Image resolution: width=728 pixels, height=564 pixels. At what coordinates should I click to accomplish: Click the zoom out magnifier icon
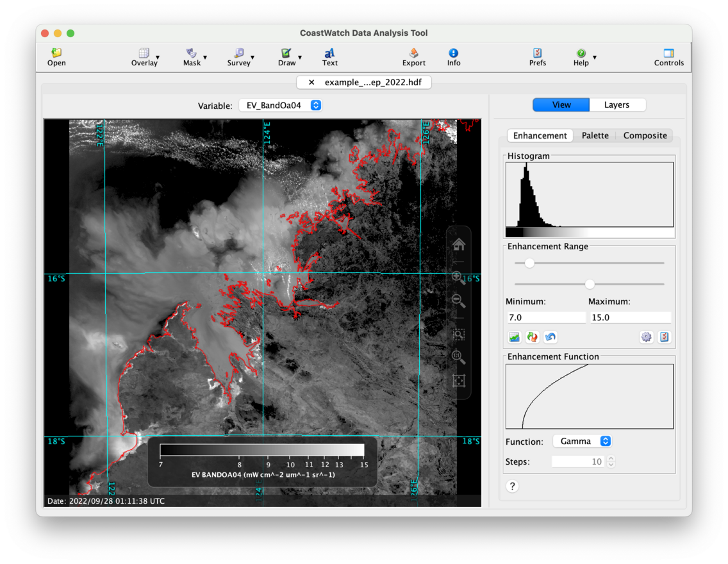[x=458, y=300]
